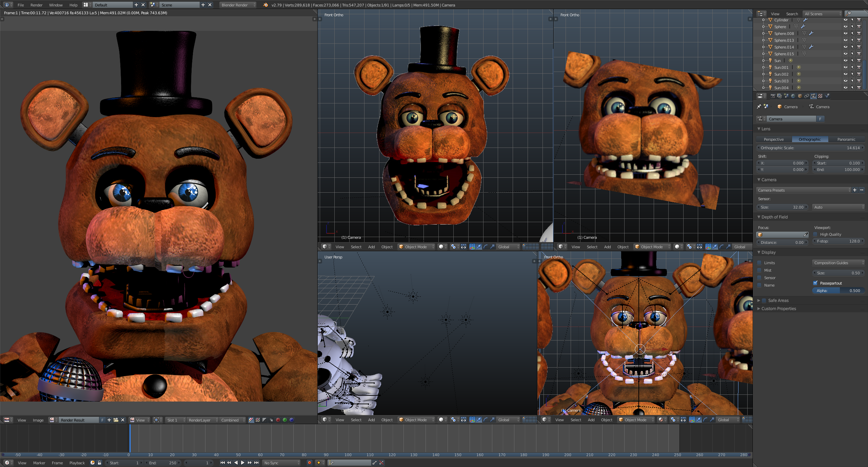The image size is (868, 467).
Task: Jump to first frame in timeline
Action: (222, 463)
